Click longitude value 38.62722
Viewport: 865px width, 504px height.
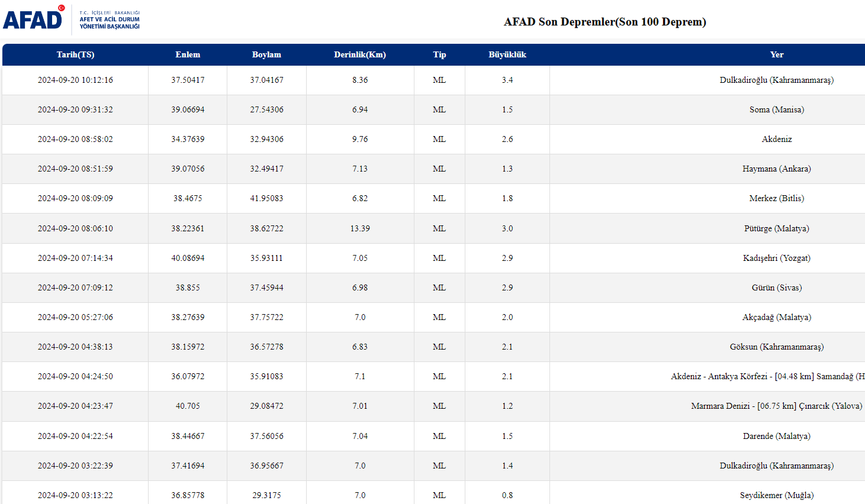click(x=266, y=228)
